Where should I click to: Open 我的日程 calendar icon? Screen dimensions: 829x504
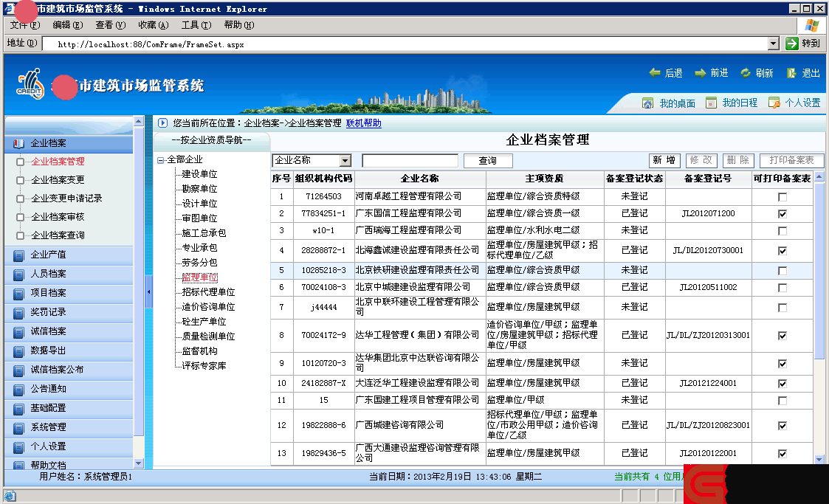coord(711,103)
